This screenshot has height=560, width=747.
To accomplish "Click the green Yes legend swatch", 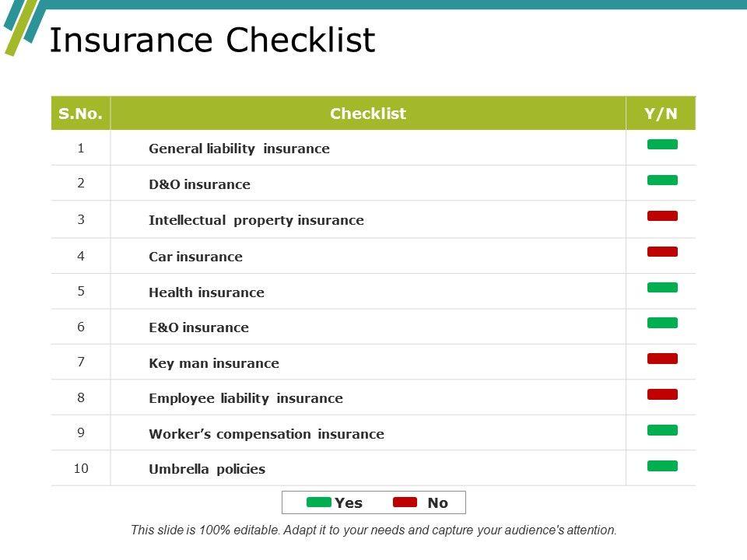I will [x=319, y=502].
